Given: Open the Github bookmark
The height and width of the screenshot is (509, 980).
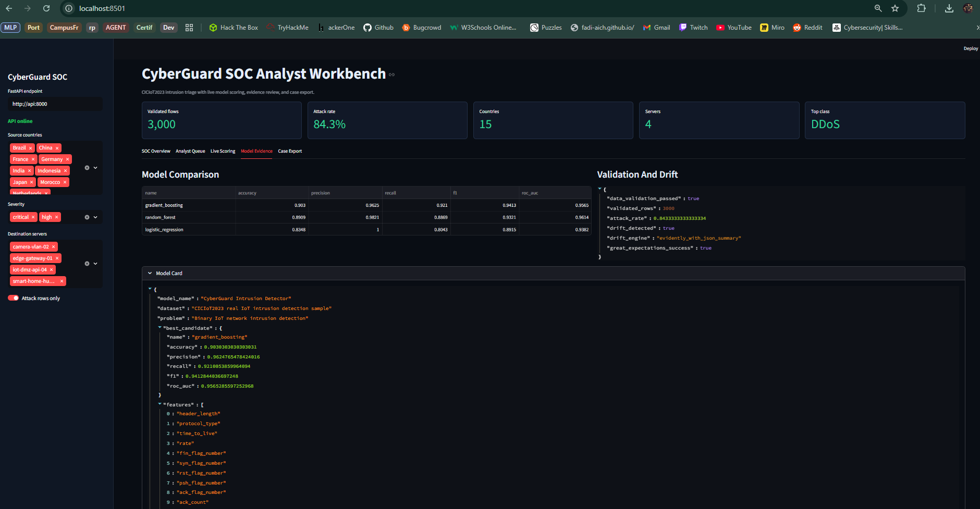Looking at the screenshot, I should coord(378,28).
